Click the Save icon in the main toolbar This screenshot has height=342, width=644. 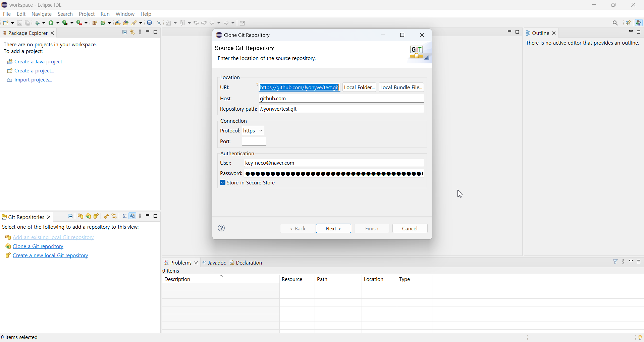tap(19, 23)
